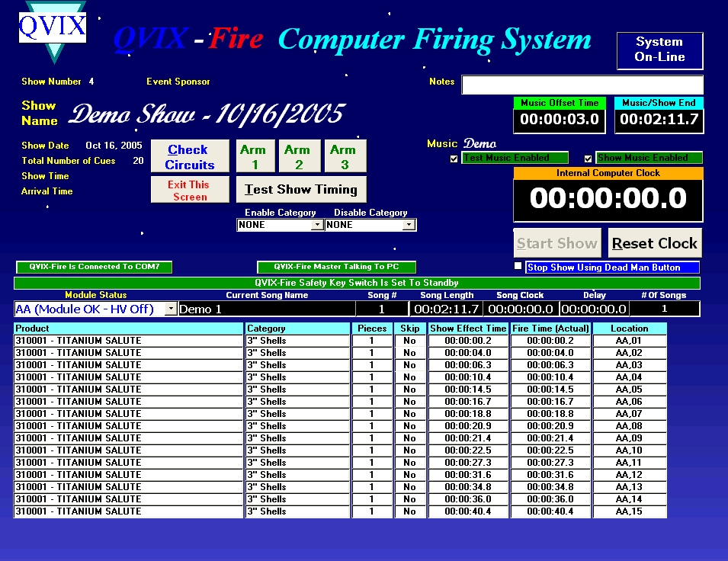Click the # Of Songs value
Screen dimensions: 728x561
(x=665, y=309)
